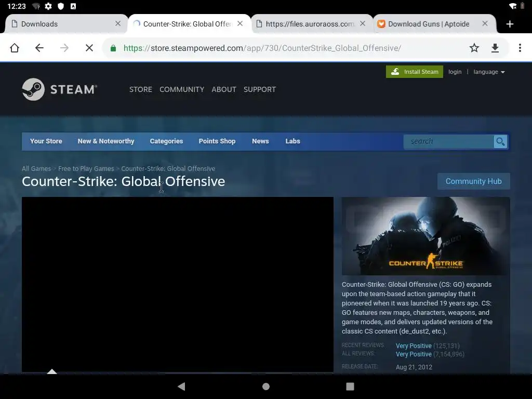
Task: Click the green padlock security icon
Action: point(113,48)
